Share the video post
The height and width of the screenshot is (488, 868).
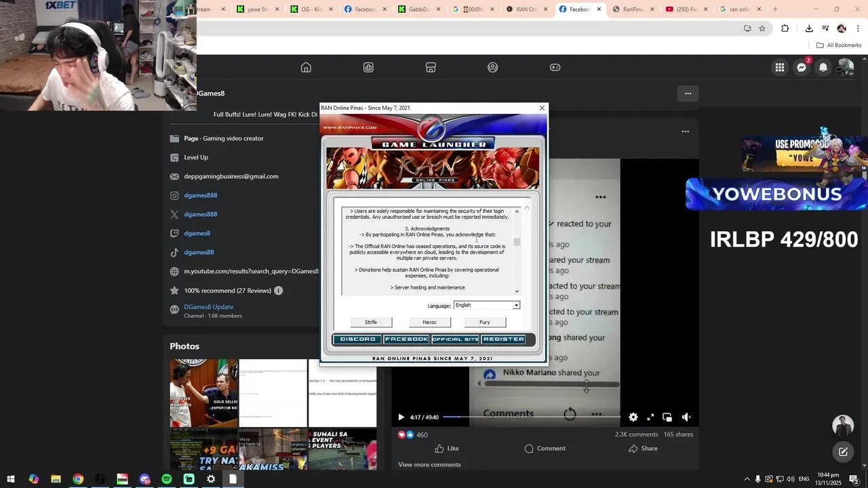point(643,449)
